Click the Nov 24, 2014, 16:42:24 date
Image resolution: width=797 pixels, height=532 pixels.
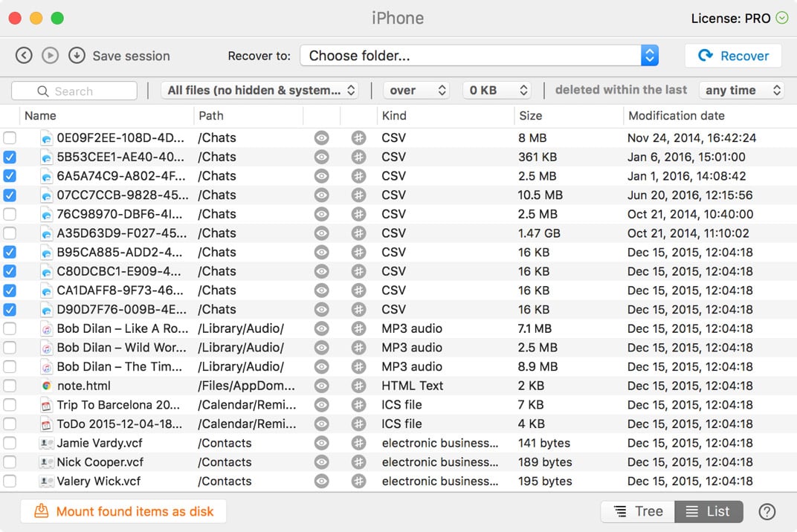691,137
